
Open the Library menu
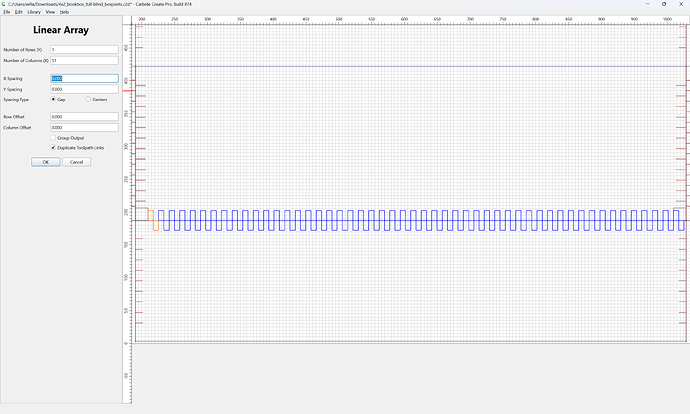pyautogui.click(x=34, y=12)
